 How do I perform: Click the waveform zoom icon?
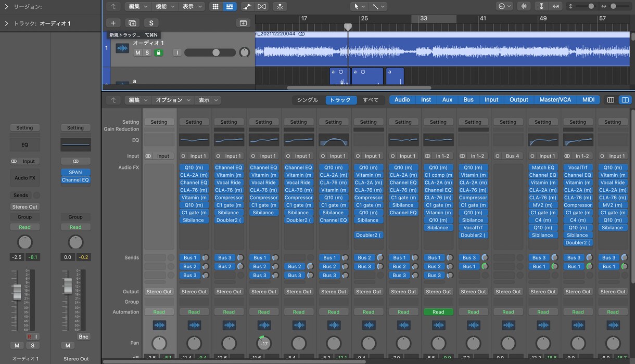coord(524,6)
